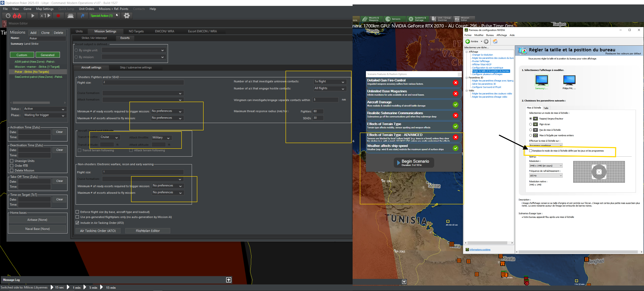This screenshot has height=291, width=644.
Task: Expand the Message Log with the arrow icon
Action: [x=229, y=280]
